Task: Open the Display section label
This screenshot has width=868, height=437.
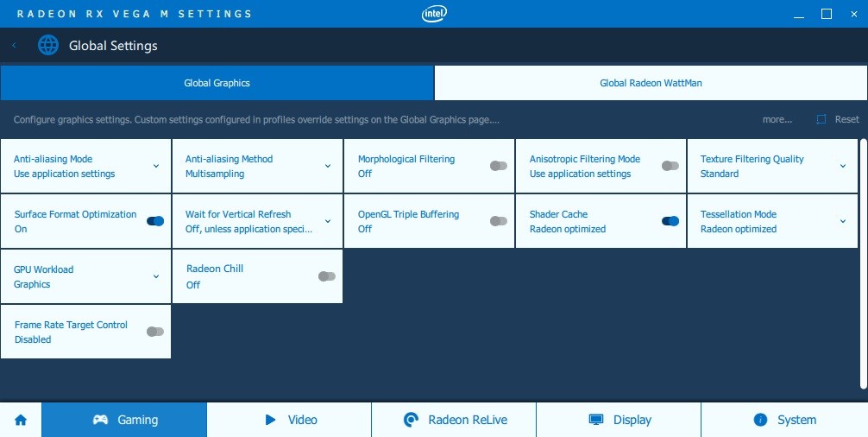Action: tap(632, 420)
